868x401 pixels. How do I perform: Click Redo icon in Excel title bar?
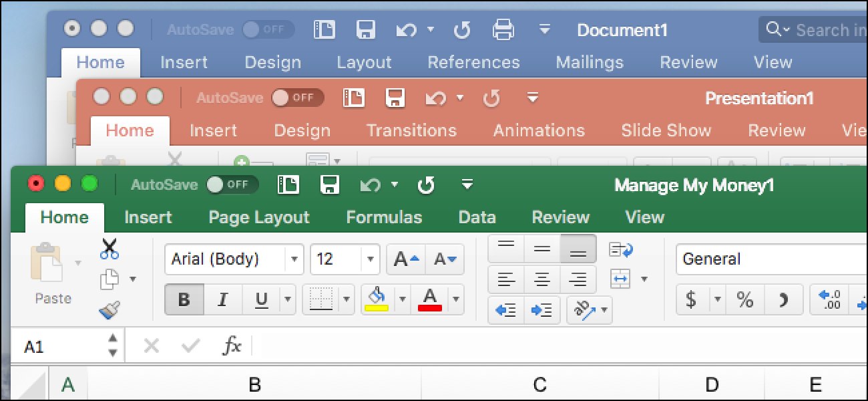point(425,185)
